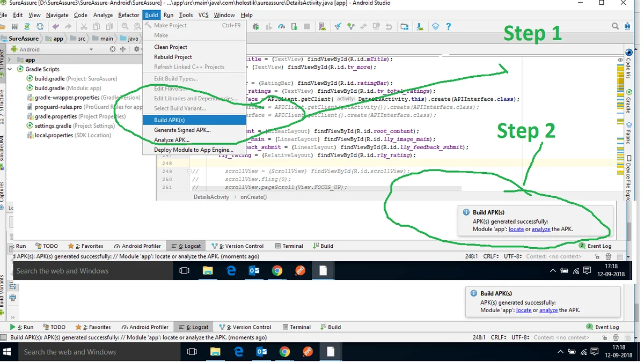Choose Deploy Module to App Engine...
The width and height of the screenshot is (644, 362).
[194, 150]
